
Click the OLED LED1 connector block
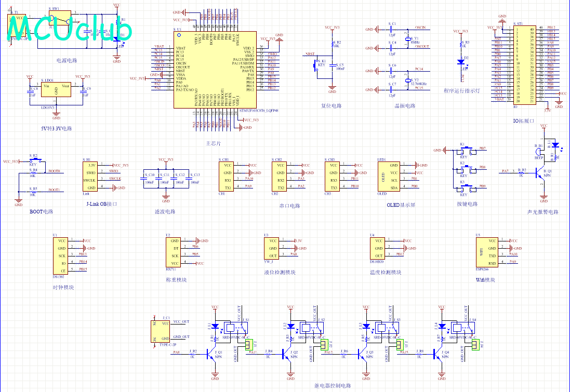[x=389, y=177]
